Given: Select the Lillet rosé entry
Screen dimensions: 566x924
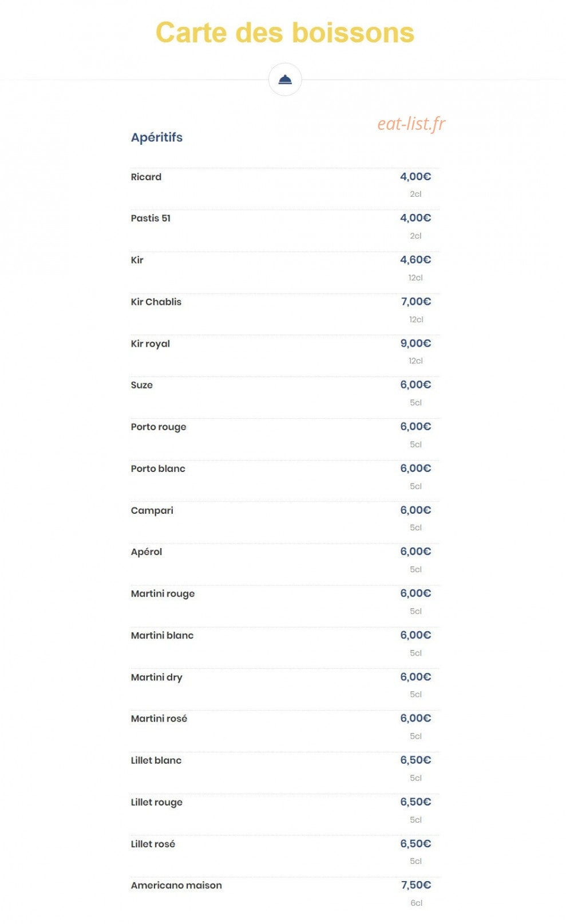Looking at the screenshot, I should click(x=153, y=844).
